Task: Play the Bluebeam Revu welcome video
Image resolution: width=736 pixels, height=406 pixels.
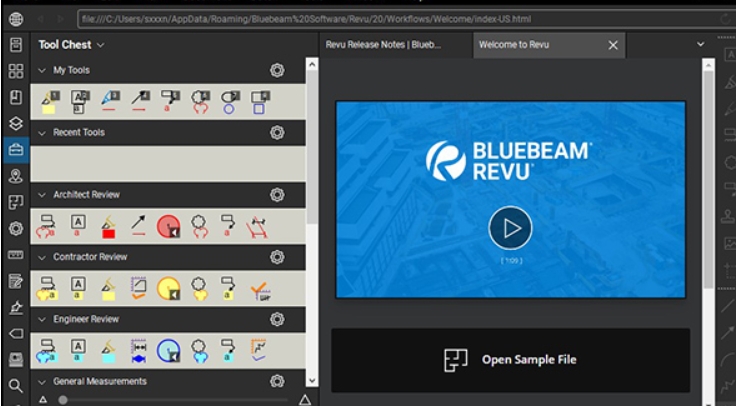Action: pyautogui.click(x=510, y=228)
